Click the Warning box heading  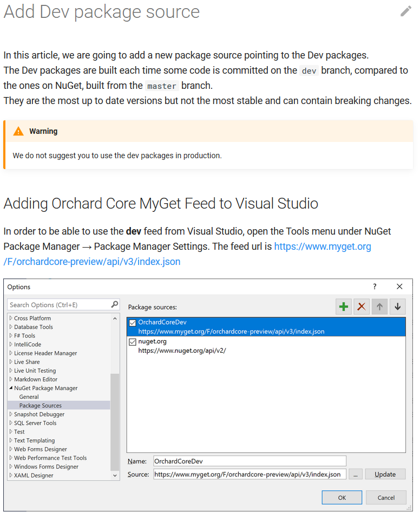click(43, 131)
